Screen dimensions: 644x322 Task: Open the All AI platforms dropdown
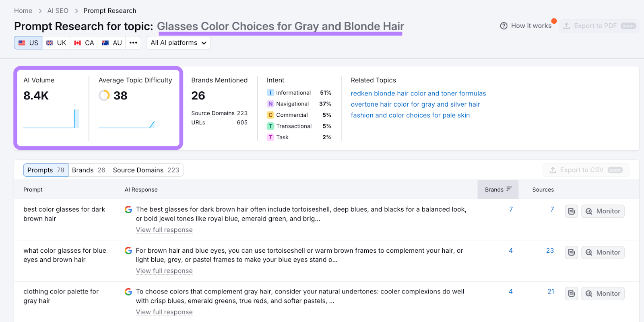point(178,43)
